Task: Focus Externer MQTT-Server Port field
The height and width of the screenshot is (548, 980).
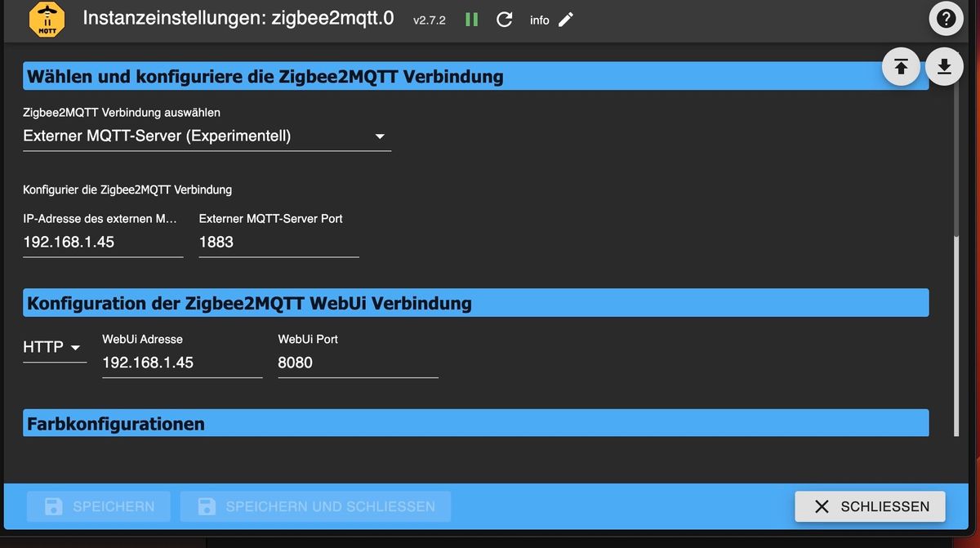Action: (278, 243)
